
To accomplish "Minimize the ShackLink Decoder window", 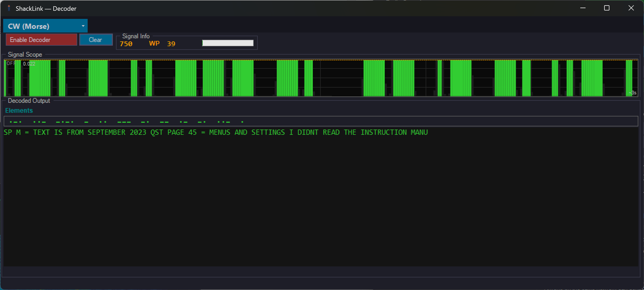I will click(583, 8).
